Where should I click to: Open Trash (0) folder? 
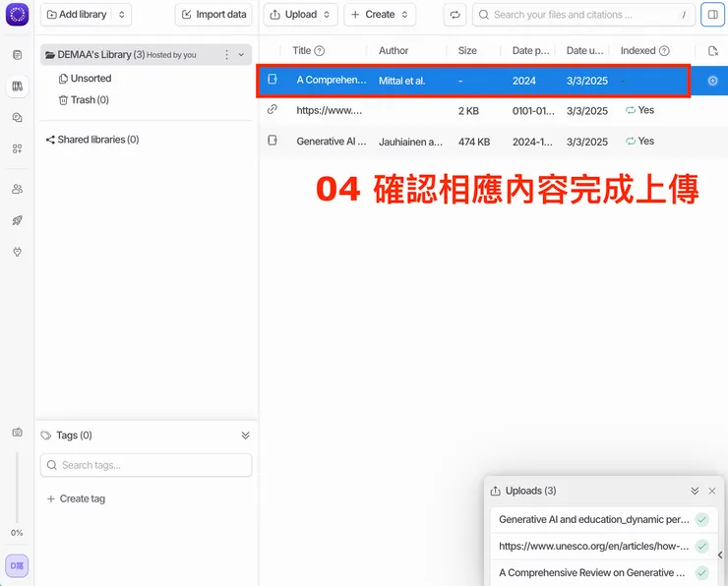coord(84,99)
